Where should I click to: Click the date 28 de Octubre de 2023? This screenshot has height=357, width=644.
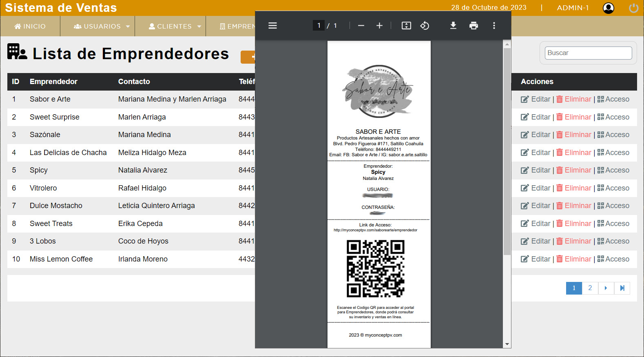click(489, 8)
